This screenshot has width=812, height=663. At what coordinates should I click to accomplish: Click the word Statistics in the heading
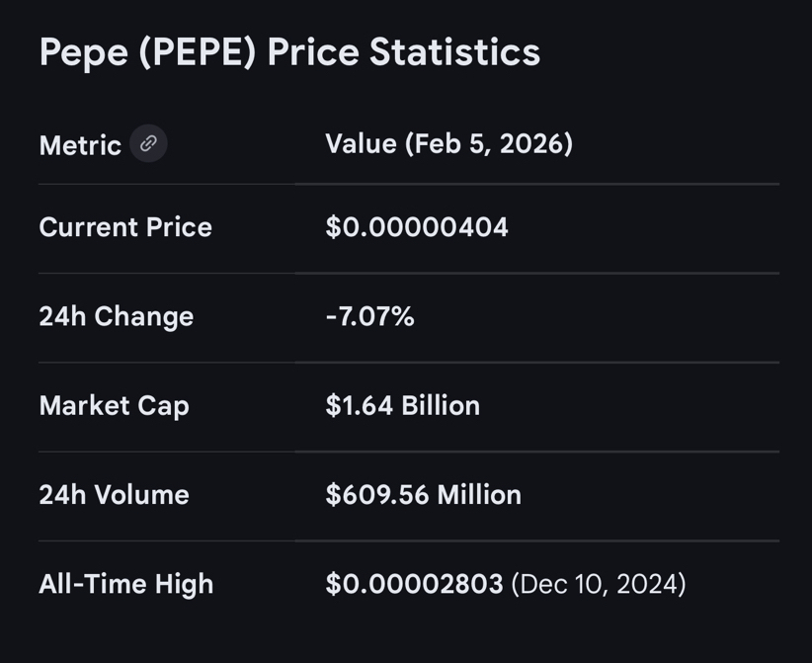[454, 53]
